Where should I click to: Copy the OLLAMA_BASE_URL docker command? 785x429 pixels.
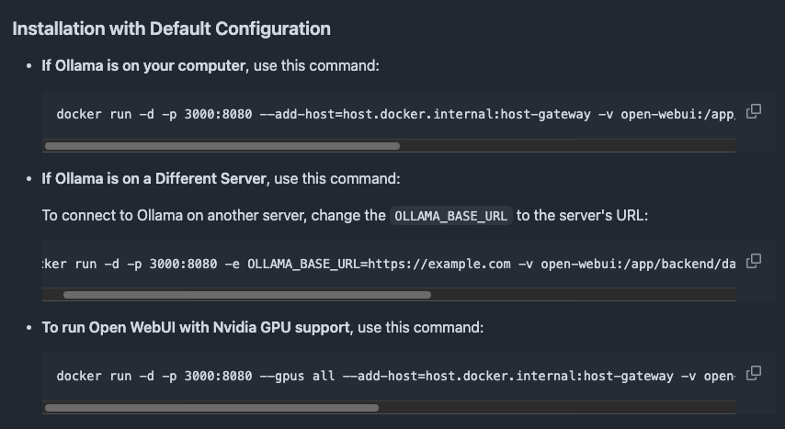tap(753, 261)
